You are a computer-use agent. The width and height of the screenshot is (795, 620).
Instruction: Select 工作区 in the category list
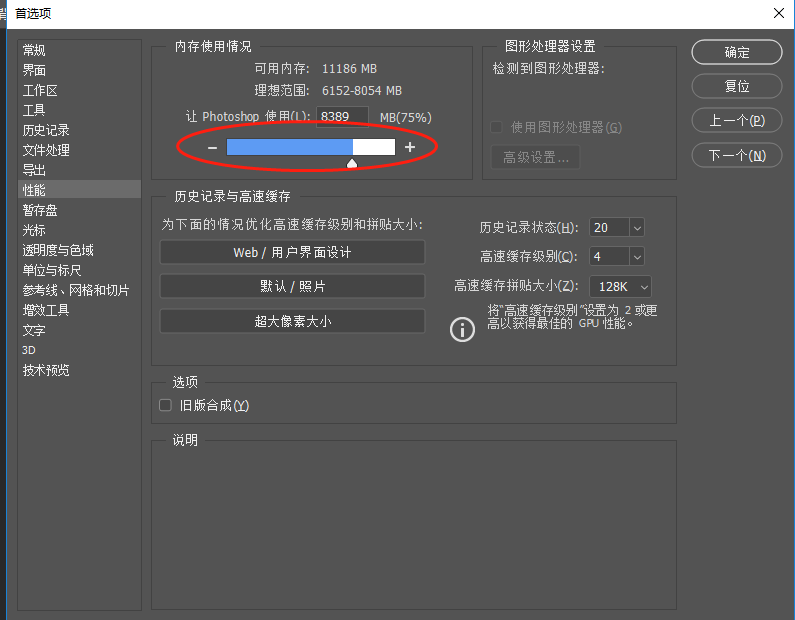[79, 90]
